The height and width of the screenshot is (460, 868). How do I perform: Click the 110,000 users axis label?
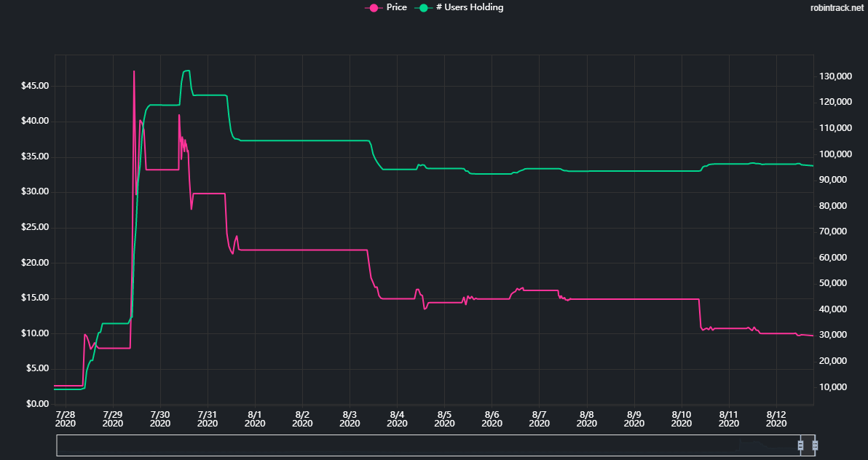[x=835, y=128]
